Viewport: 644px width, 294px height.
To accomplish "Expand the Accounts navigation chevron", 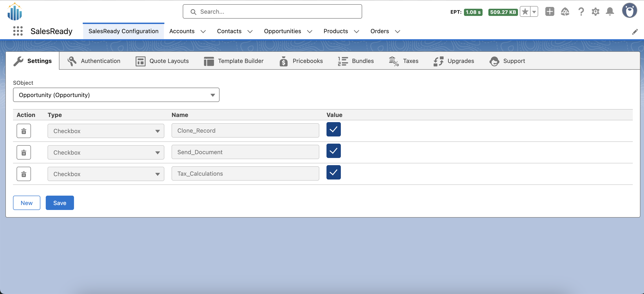I will [203, 31].
